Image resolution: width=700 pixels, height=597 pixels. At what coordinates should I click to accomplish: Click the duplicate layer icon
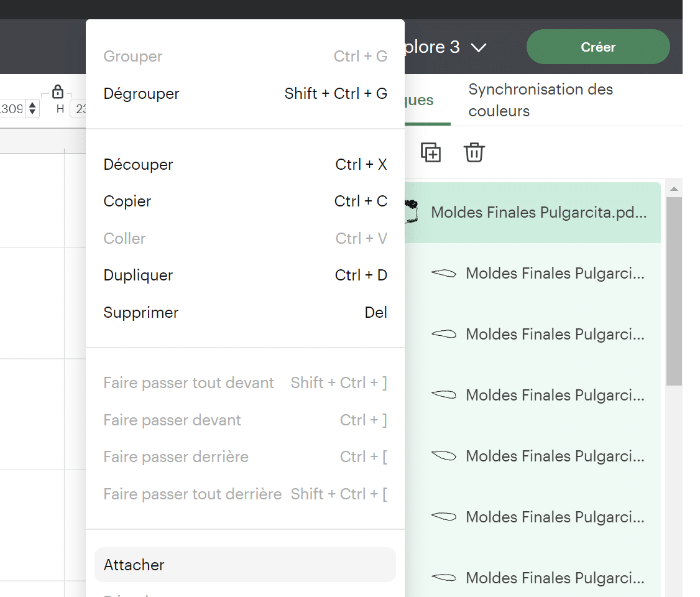pos(430,153)
